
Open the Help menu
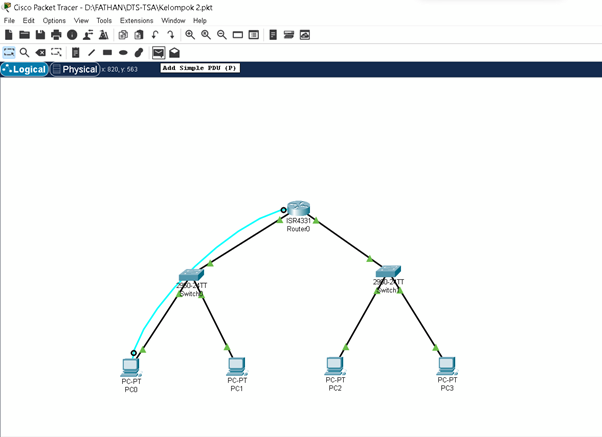pyautogui.click(x=200, y=20)
